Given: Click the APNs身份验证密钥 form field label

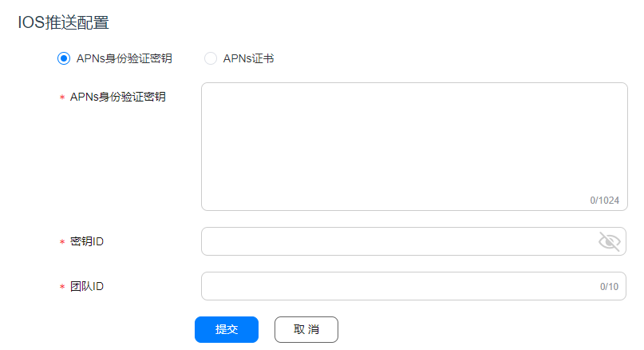Looking at the screenshot, I should coord(118,97).
